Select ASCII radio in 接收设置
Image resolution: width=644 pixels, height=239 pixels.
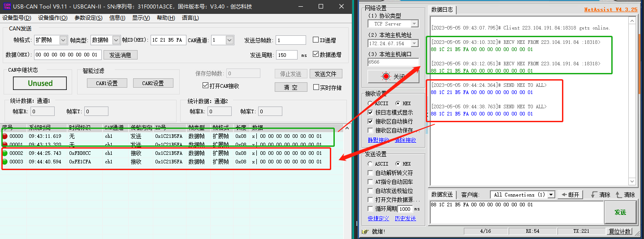tap(370, 103)
